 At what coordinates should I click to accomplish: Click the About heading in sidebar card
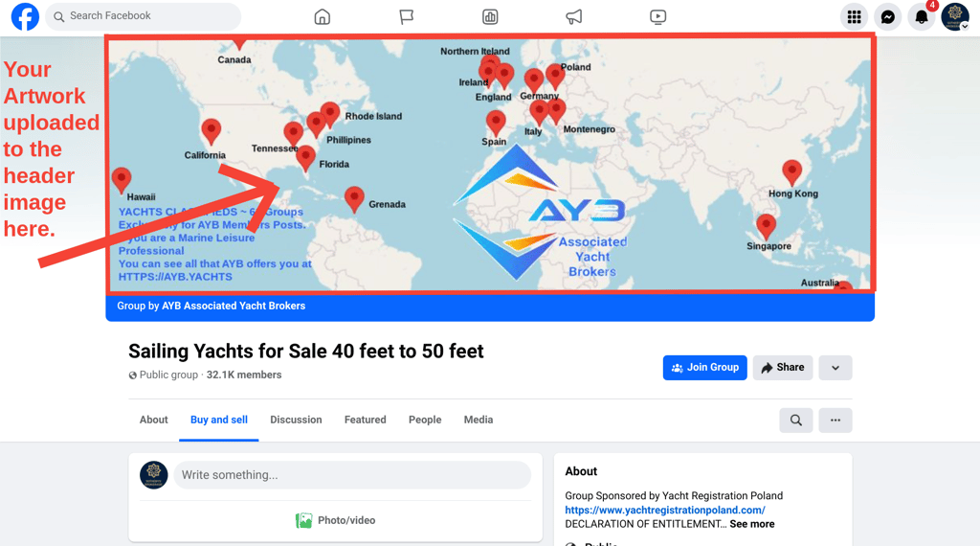point(581,471)
